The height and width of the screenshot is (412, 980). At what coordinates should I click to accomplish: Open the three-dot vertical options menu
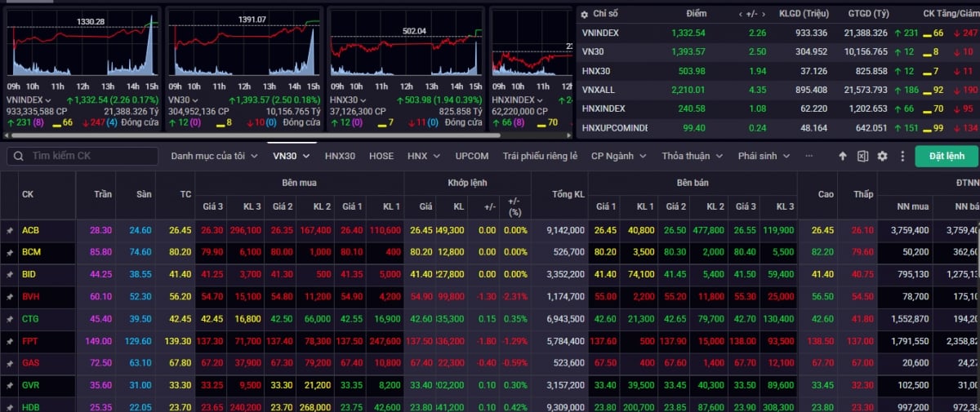point(902,156)
